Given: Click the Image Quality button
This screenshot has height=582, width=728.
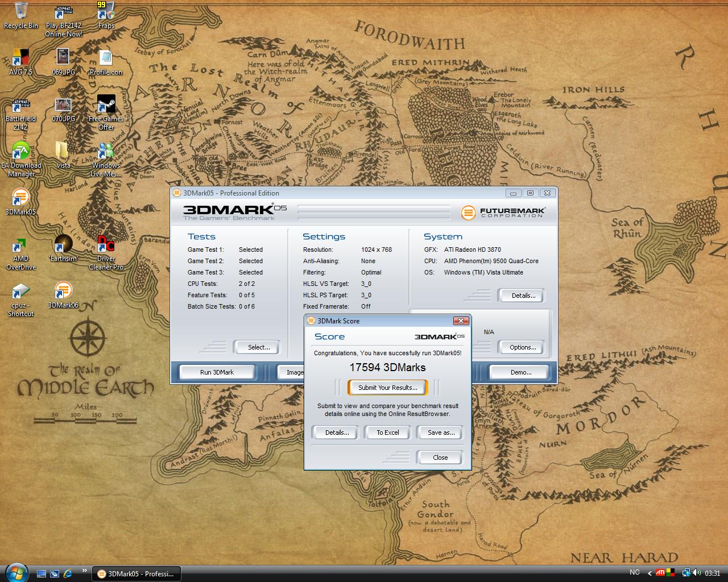Looking at the screenshot, I should pyautogui.click(x=291, y=372).
